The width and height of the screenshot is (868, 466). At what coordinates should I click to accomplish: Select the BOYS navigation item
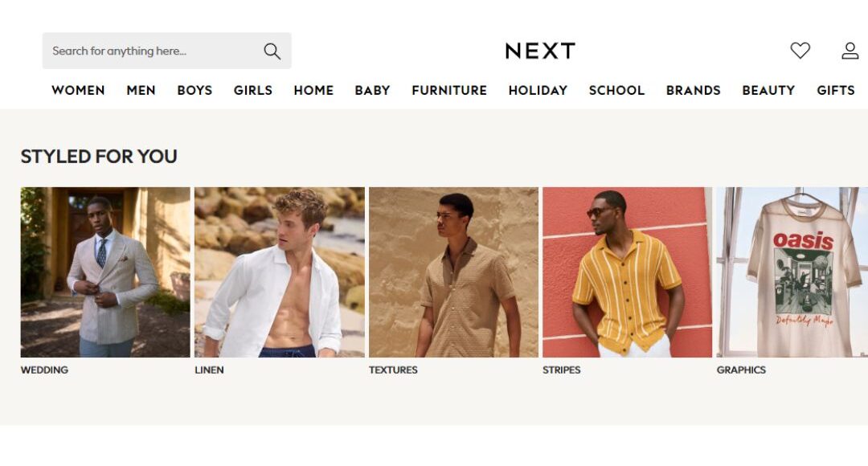point(194,90)
